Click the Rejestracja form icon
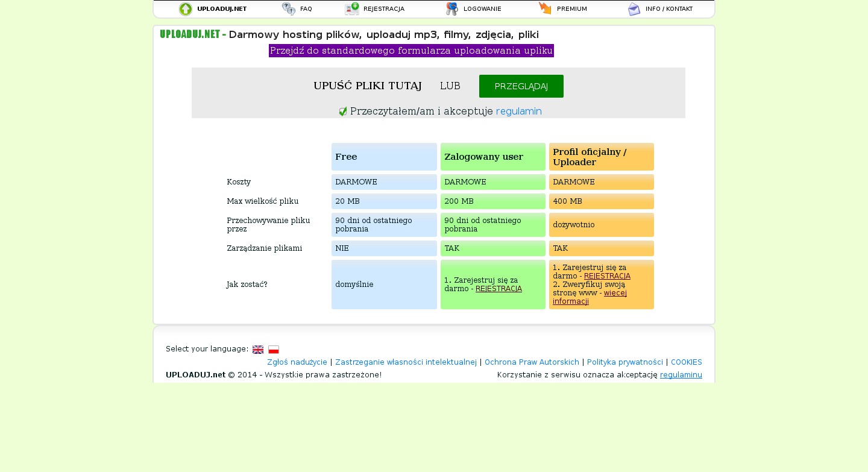The height and width of the screenshot is (472, 868). pyautogui.click(x=352, y=9)
